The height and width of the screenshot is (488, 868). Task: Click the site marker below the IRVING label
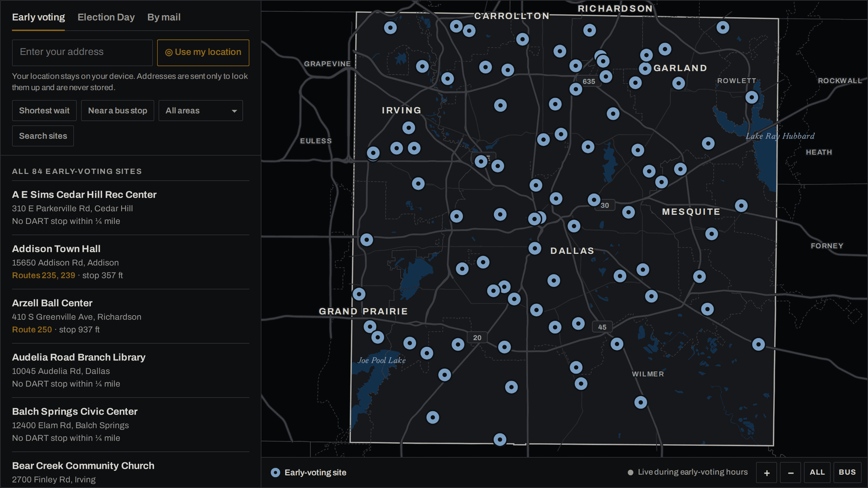tap(409, 128)
